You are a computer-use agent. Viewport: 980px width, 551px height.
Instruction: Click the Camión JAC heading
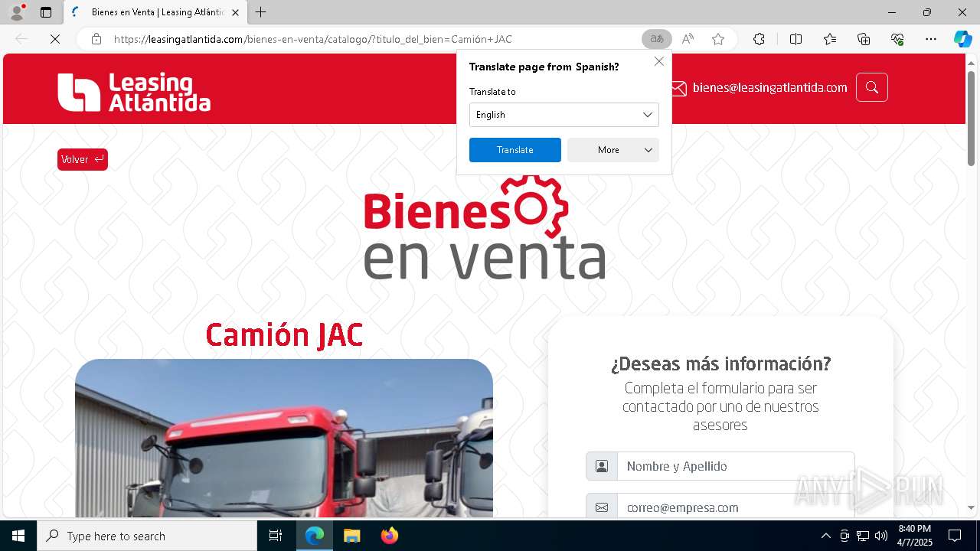click(284, 335)
